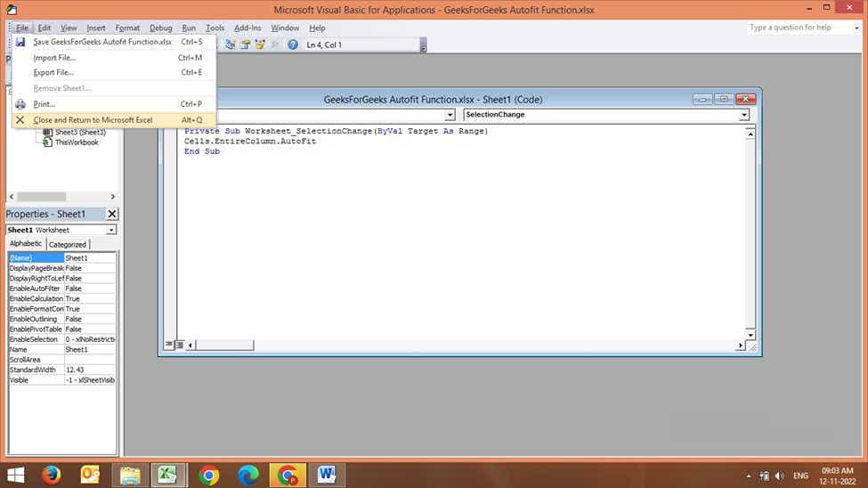Expand the toolbar options arrow beside Ln 4, Col 1

click(423, 45)
